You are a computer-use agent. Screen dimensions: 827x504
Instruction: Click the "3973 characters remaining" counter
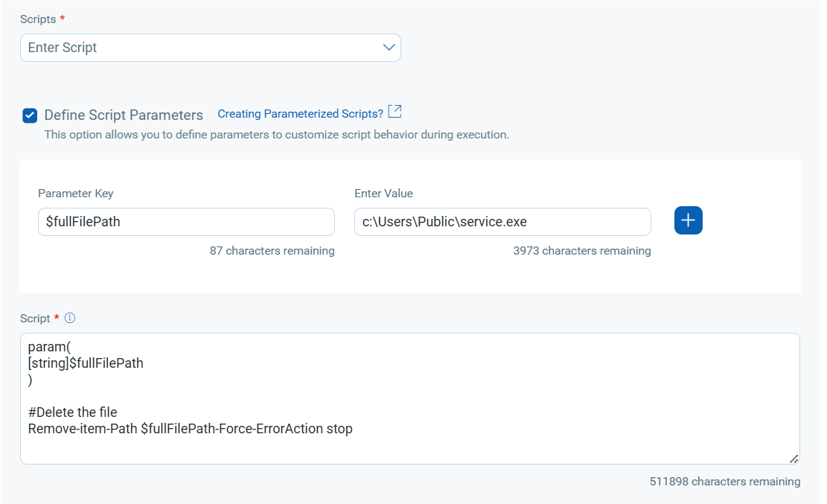coord(581,251)
